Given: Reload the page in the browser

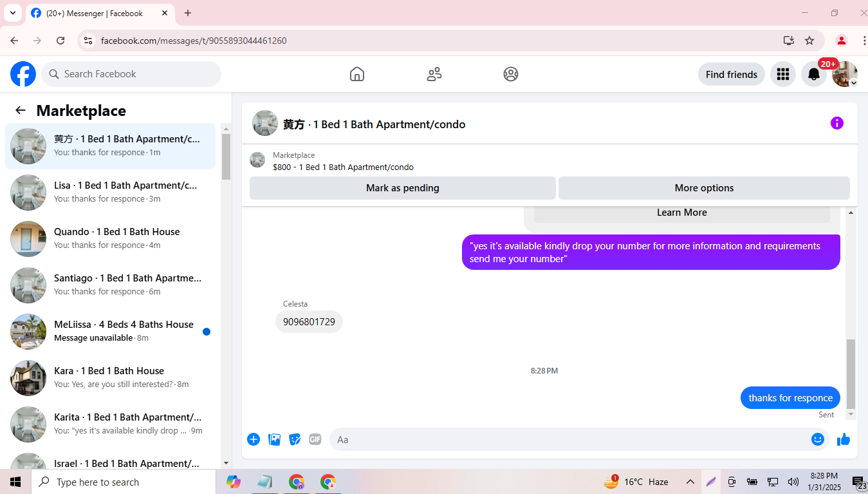Looking at the screenshot, I should coord(60,41).
